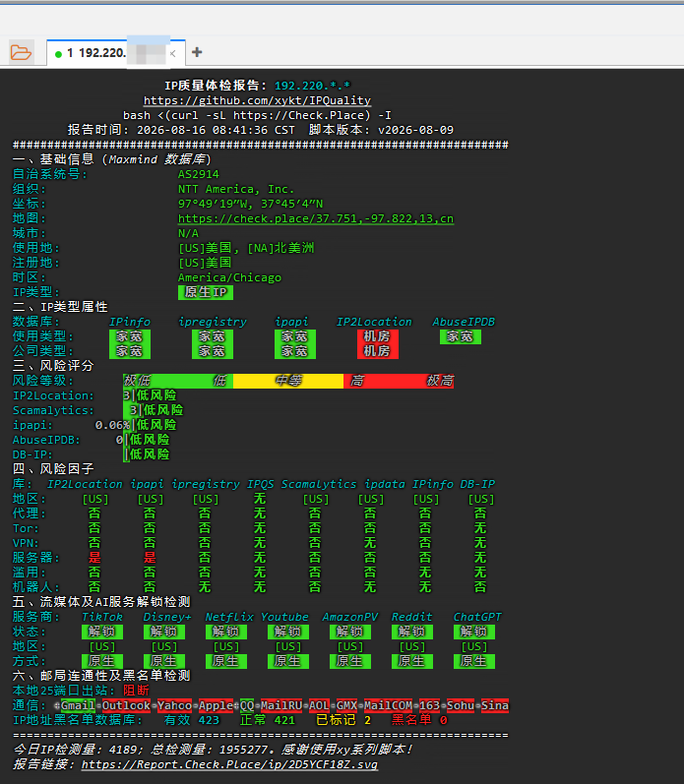Open the session folder icon
This screenshot has height=784, width=684.
pyautogui.click(x=21, y=52)
